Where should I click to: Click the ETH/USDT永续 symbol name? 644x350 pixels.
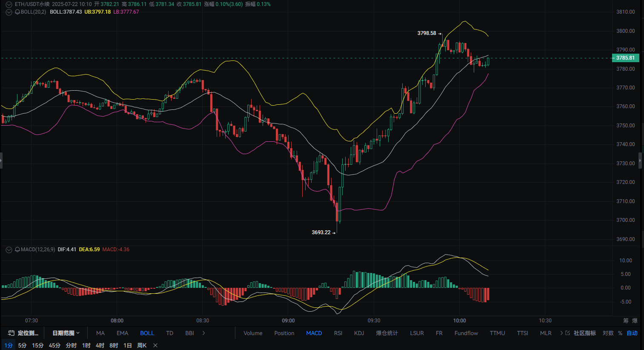(32, 4)
